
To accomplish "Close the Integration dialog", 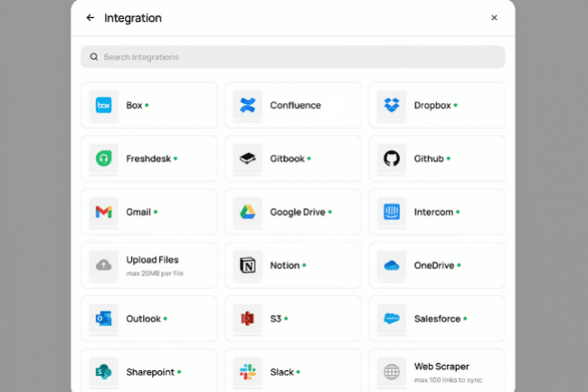I will [x=494, y=17].
